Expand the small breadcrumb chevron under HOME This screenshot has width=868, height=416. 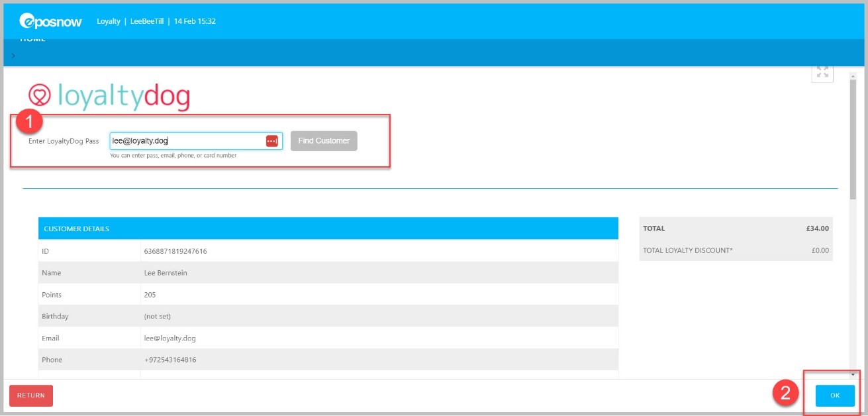tap(13, 56)
